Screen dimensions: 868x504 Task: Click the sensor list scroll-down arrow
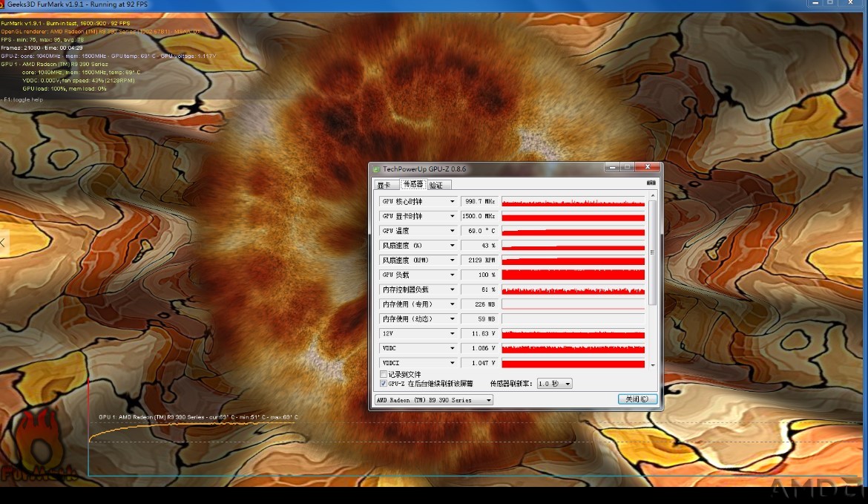coord(653,365)
